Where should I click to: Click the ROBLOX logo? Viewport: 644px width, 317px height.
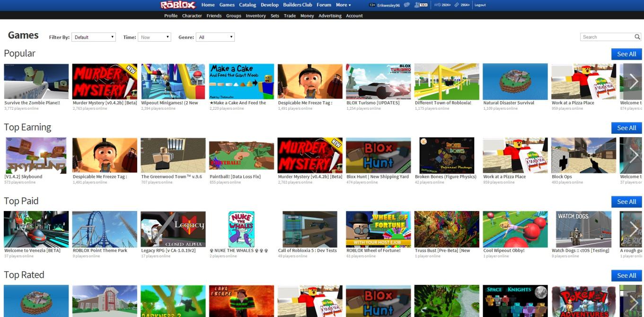[x=178, y=5]
